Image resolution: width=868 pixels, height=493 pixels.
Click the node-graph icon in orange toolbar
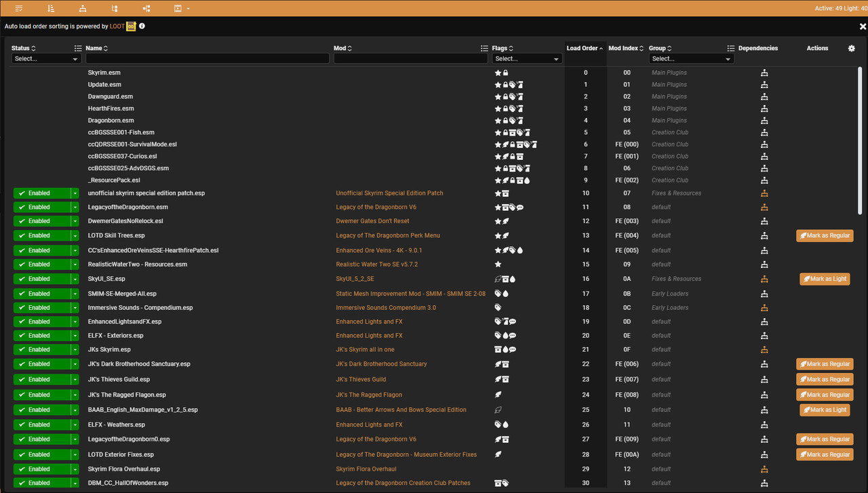[146, 8]
